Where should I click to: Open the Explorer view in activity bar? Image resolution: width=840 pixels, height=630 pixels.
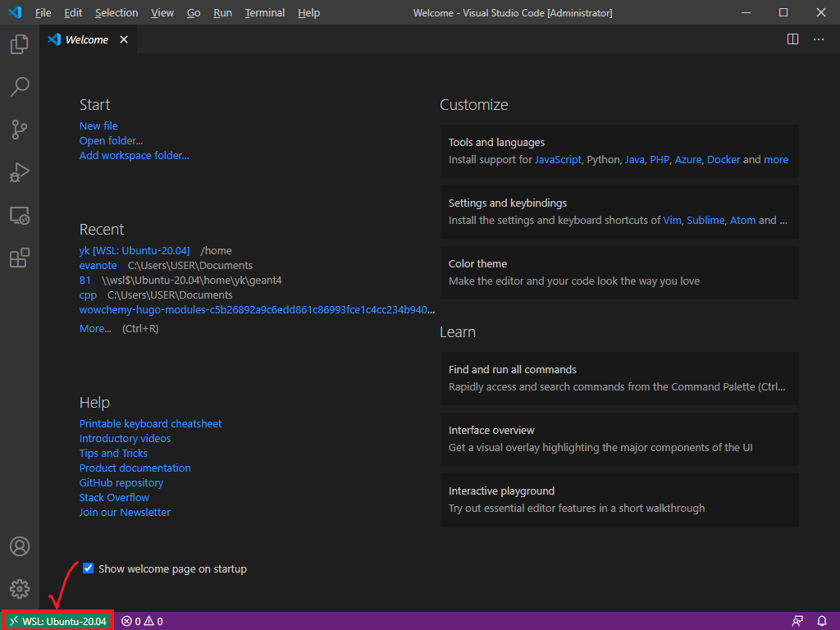[20, 44]
